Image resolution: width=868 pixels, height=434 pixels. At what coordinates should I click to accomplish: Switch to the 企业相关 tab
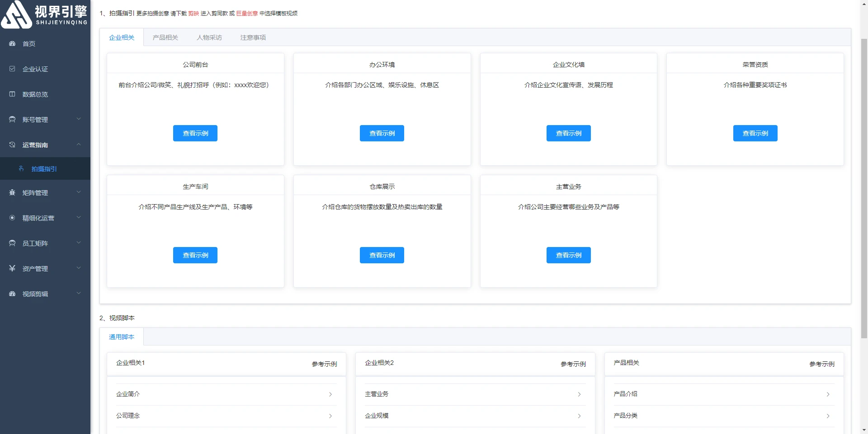(x=122, y=37)
